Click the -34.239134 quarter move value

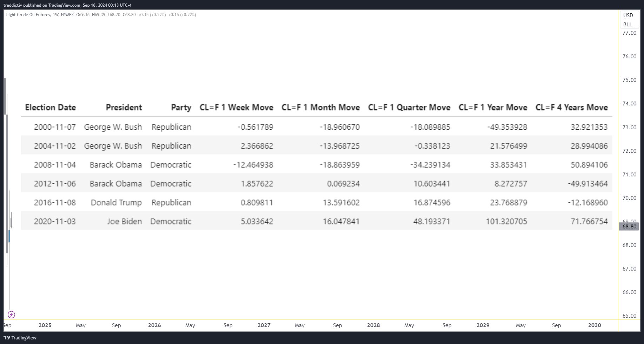pos(430,165)
